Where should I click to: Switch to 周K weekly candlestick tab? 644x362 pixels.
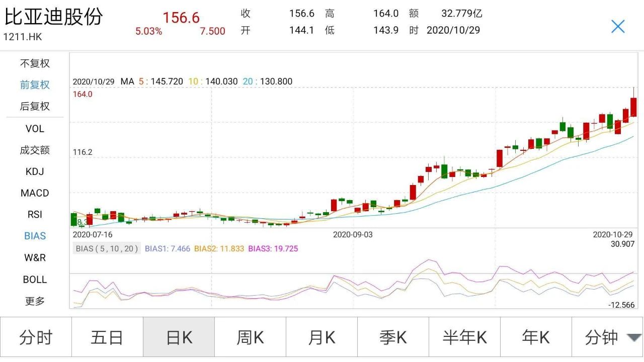pyautogui.click(x=251, y=337)
